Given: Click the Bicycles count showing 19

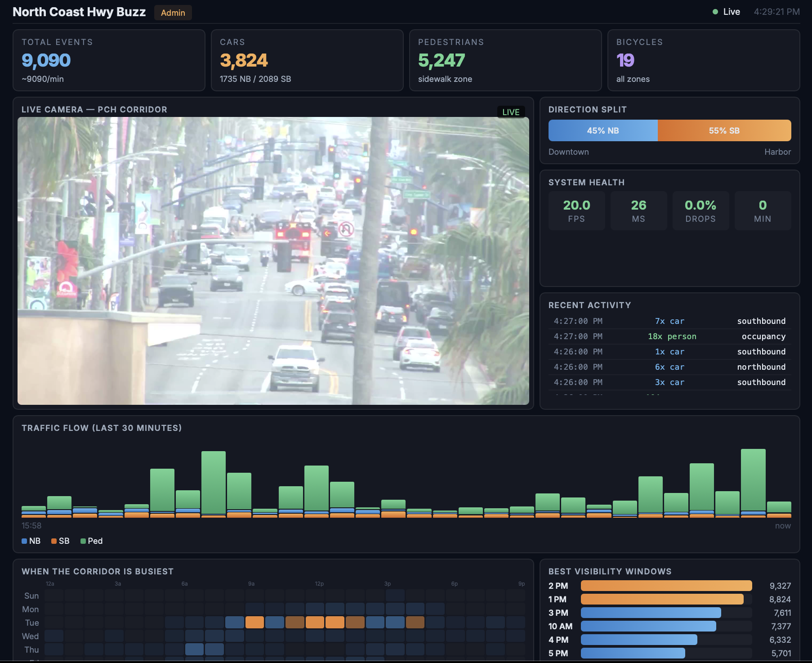Looking at the screenshot, I should point(625,59).
